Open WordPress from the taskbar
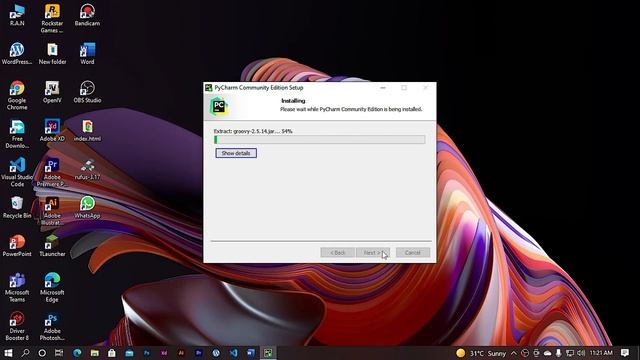The height and width of the screenshot is (360, 640). [216, 353]
